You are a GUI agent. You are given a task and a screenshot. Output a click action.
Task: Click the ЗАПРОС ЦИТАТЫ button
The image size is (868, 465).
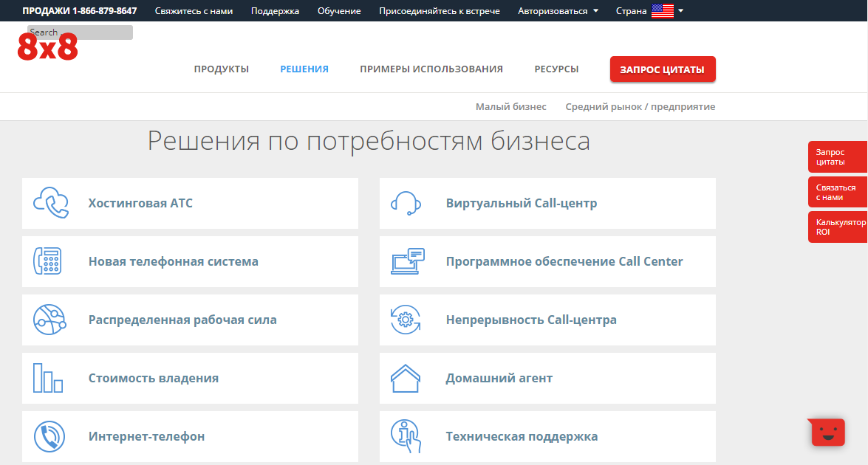[662, 69]
